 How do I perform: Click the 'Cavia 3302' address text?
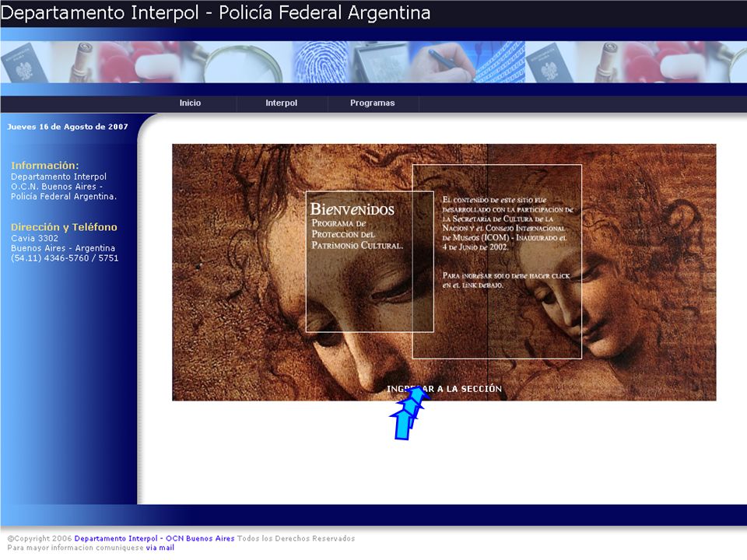click(x=35, y=238)
